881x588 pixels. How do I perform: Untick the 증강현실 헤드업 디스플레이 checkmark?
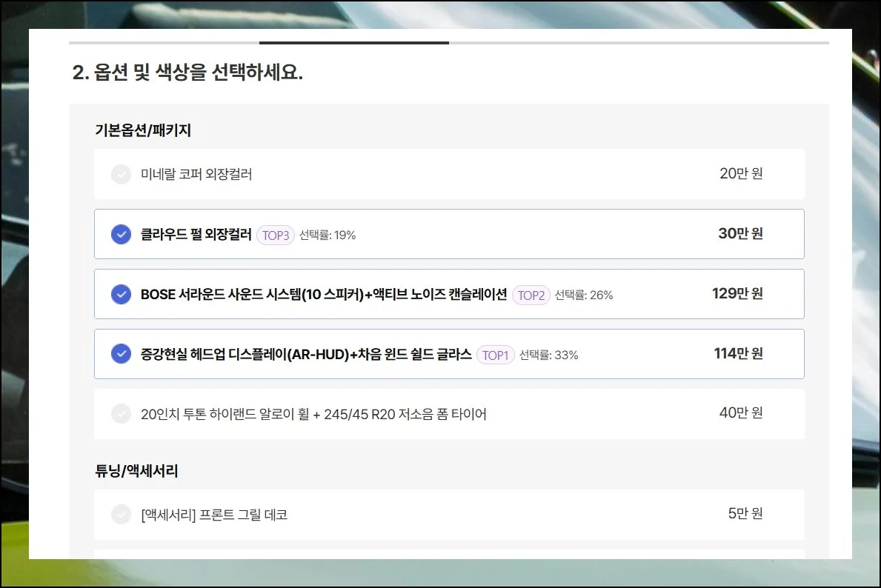121,355
